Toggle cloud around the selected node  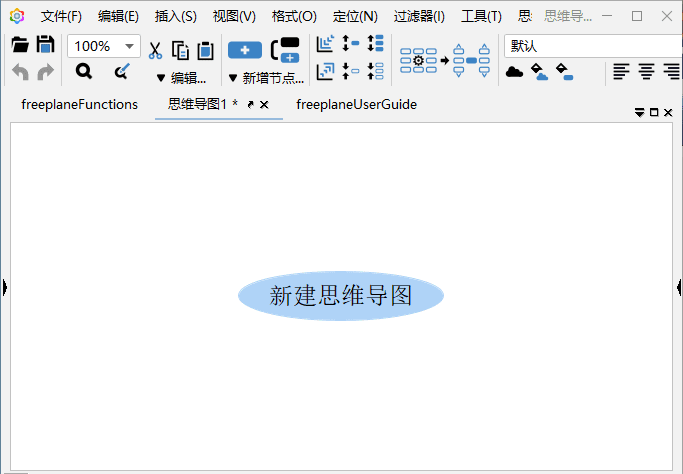(x=514, y=71)
